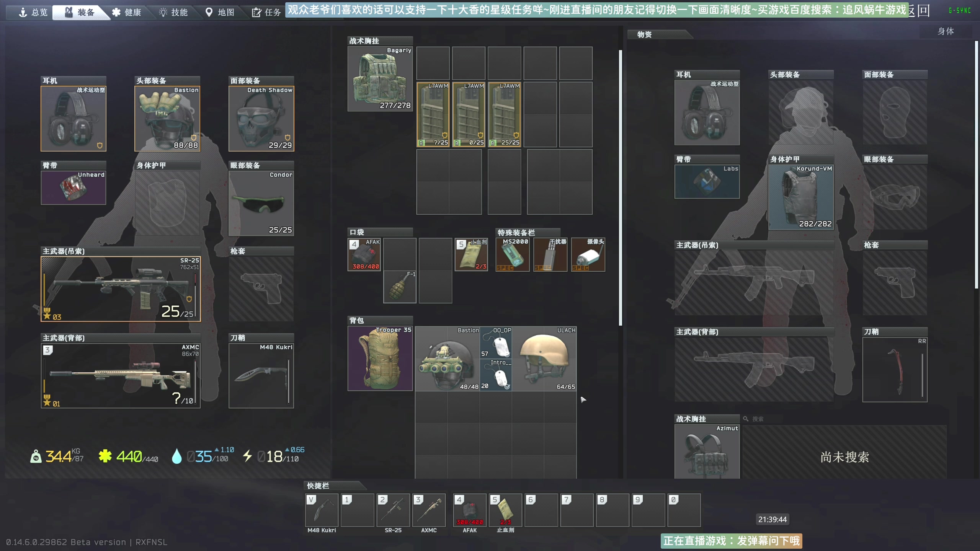Switch to the 装备 gear tab
Image resolution: width=980 pixels, height=551 pixels.
click(80, 12)
